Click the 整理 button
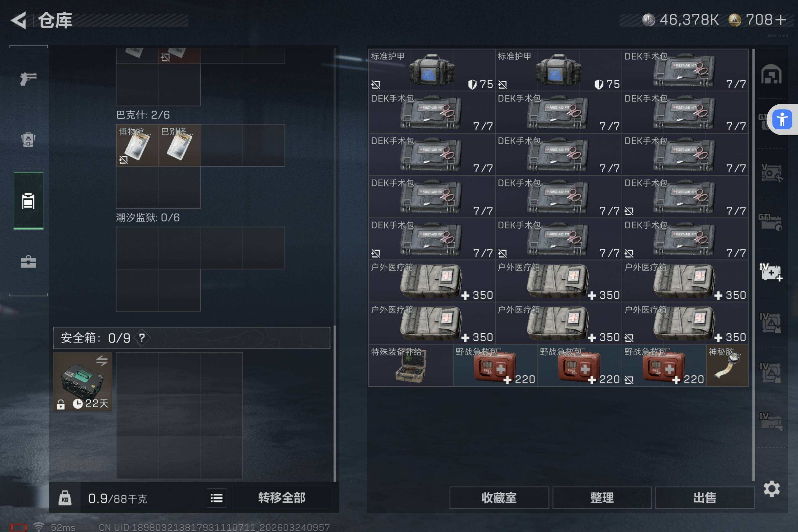Viewport: 798px width, 532px height. click(x=602, y=498)
